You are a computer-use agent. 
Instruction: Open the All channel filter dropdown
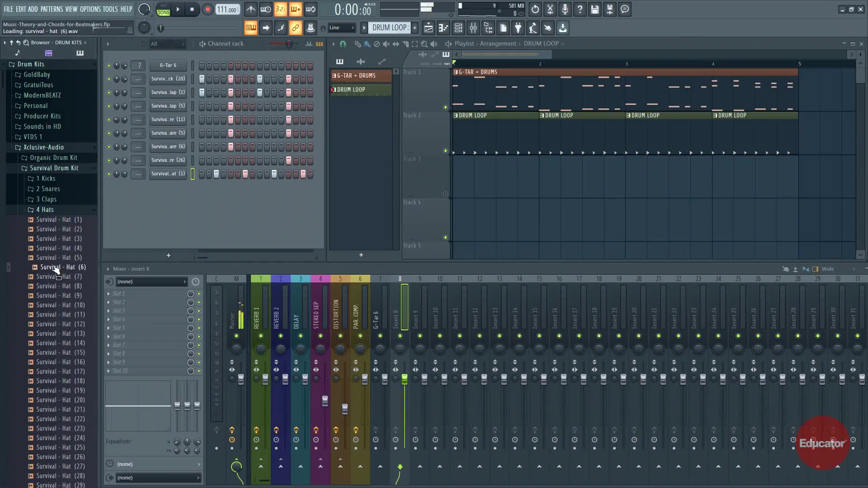tap(168, 44)
